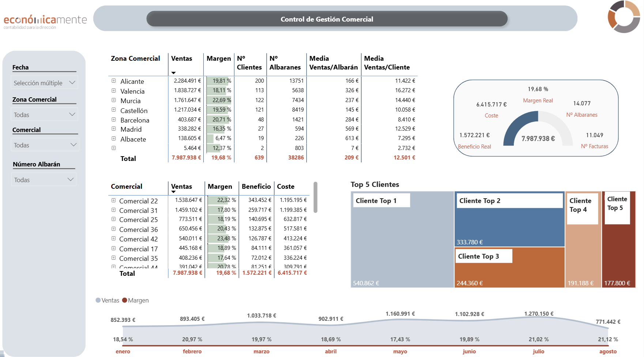Click the donut chart logo icon

[624, 16]
